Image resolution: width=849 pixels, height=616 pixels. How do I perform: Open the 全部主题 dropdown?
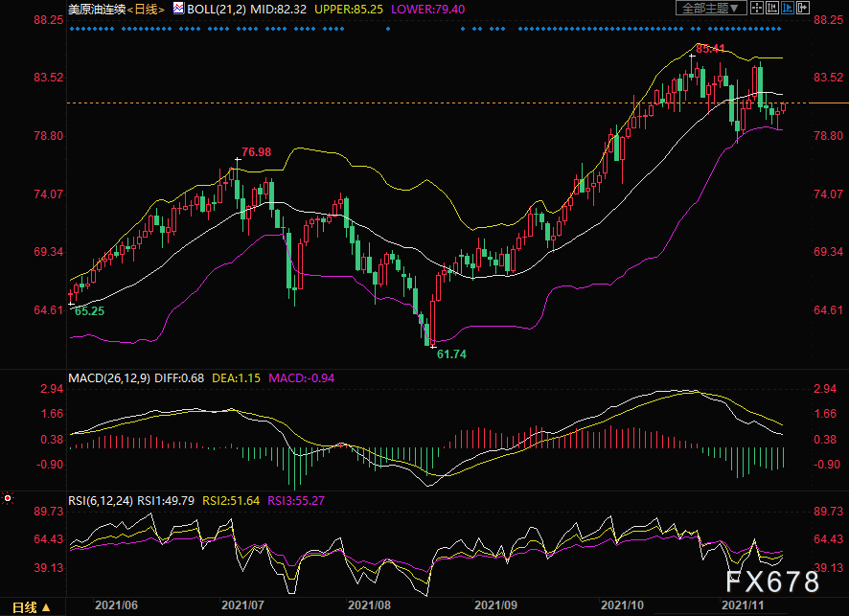[711, 8]
